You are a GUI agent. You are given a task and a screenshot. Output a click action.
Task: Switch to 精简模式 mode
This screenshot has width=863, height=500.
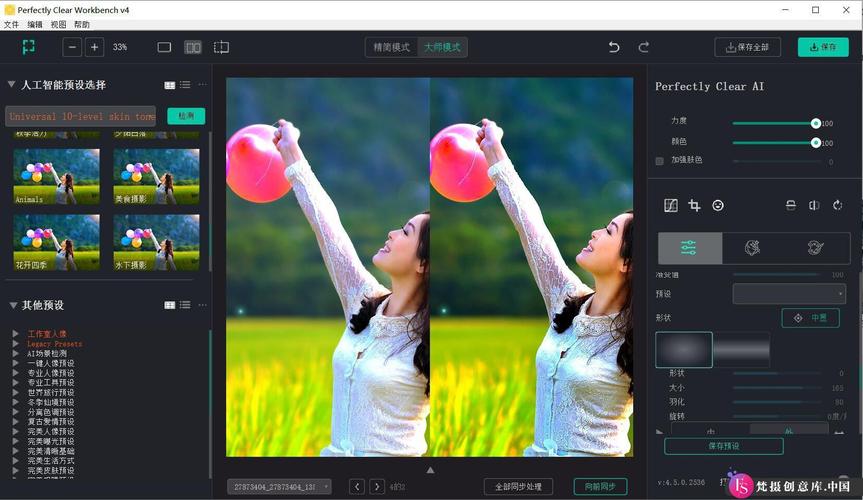click(391, 47)
